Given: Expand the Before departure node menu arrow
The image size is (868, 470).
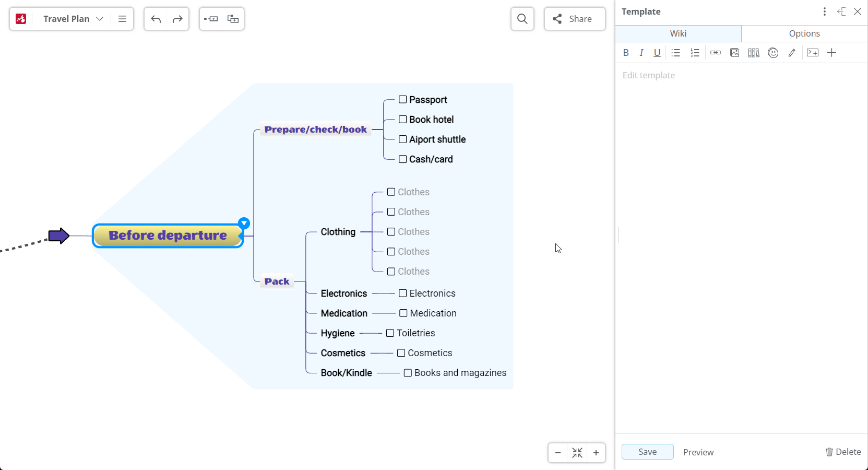Looking at the screenshot, I should click(x=244, y=224).
